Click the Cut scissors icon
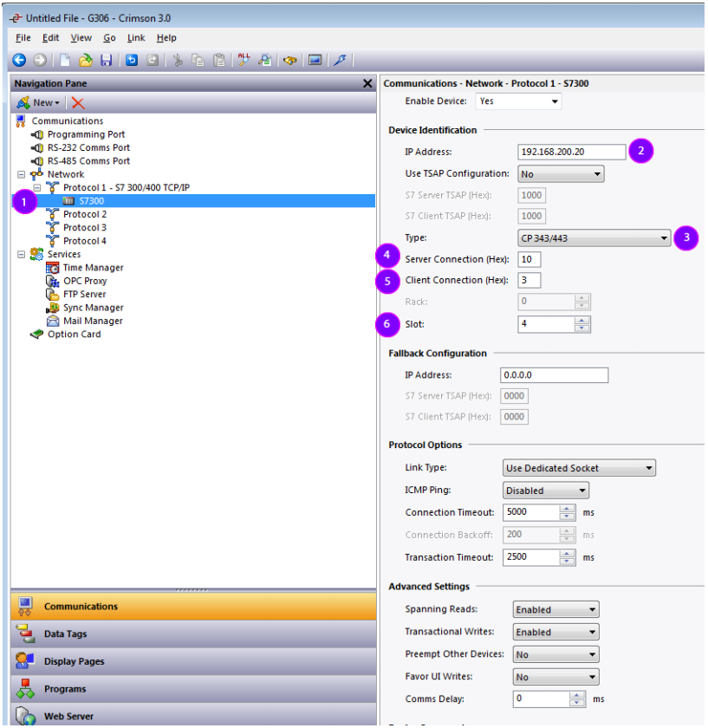708x728 pixels. [x=178, y=60]
